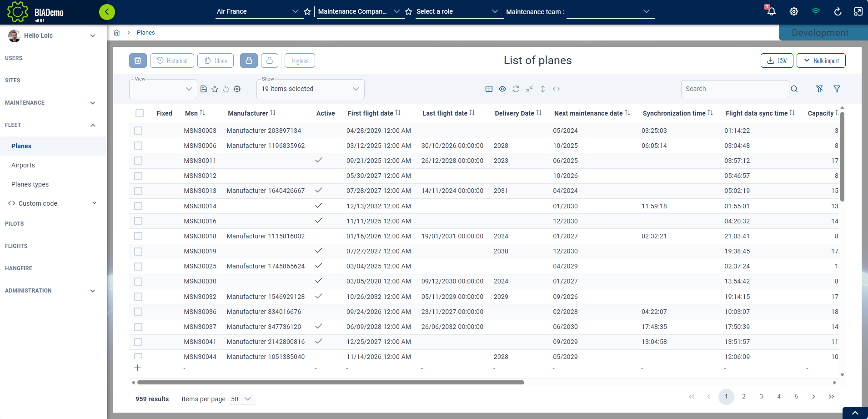Open Airports in the Fleet menu
This screenshot has height=419, width=868.
(23, 165)
